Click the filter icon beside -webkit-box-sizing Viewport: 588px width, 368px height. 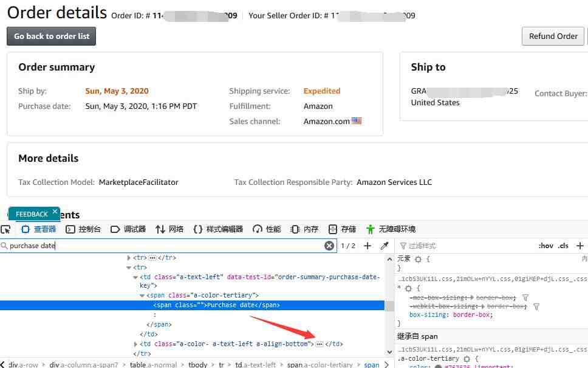[536, 307]
